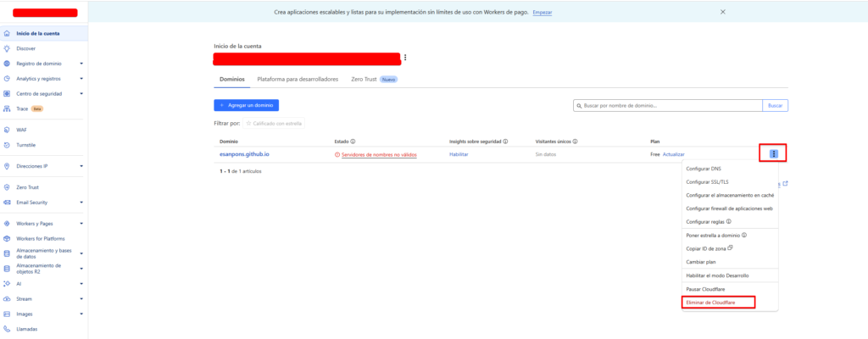Click the Images sidebar icon

point(7,314)
